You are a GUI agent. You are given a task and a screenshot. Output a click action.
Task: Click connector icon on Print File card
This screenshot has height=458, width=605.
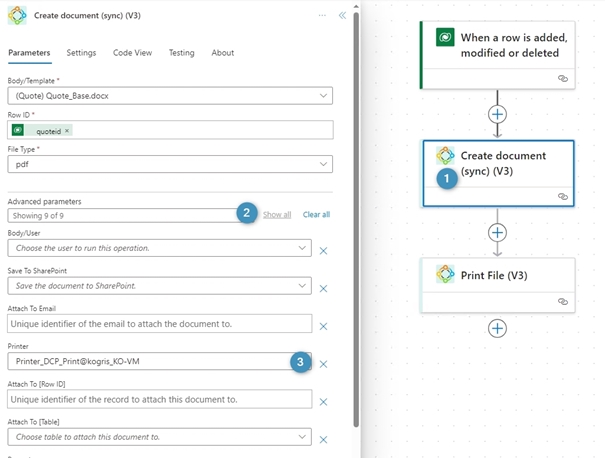(x=445, y=274)
